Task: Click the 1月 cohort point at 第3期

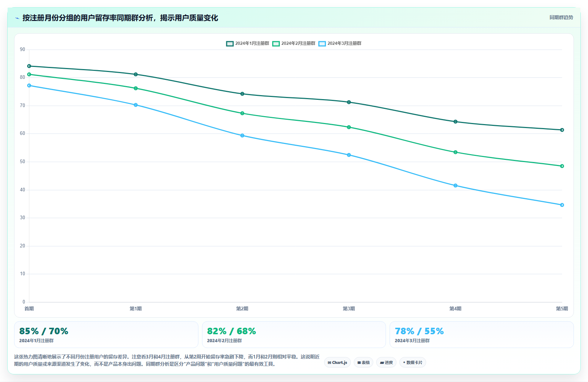Action: point(349,102)
